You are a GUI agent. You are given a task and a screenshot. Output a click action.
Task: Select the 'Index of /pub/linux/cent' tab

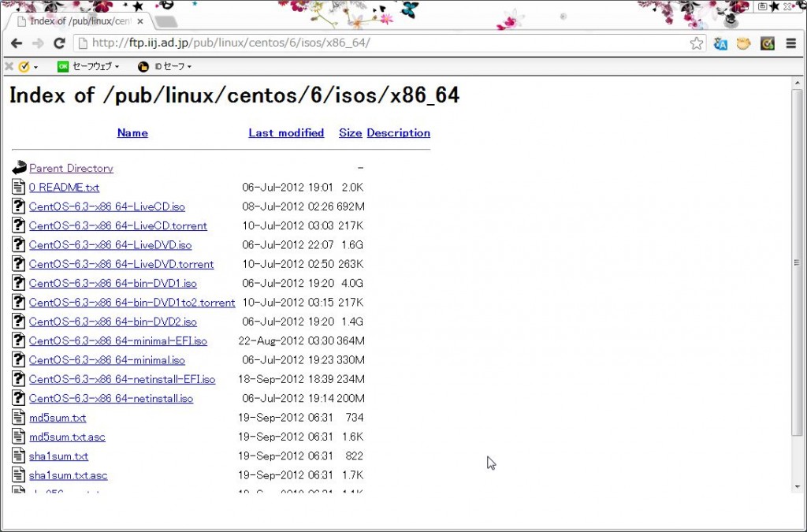(79, 21)
